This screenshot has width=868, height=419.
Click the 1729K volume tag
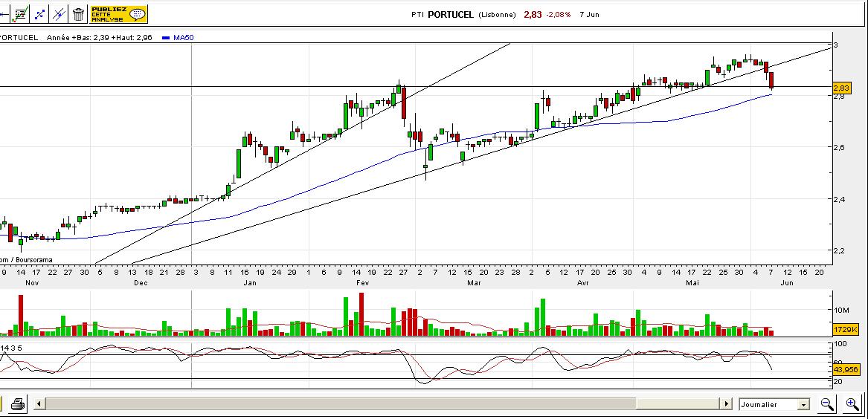pos(846,330)
